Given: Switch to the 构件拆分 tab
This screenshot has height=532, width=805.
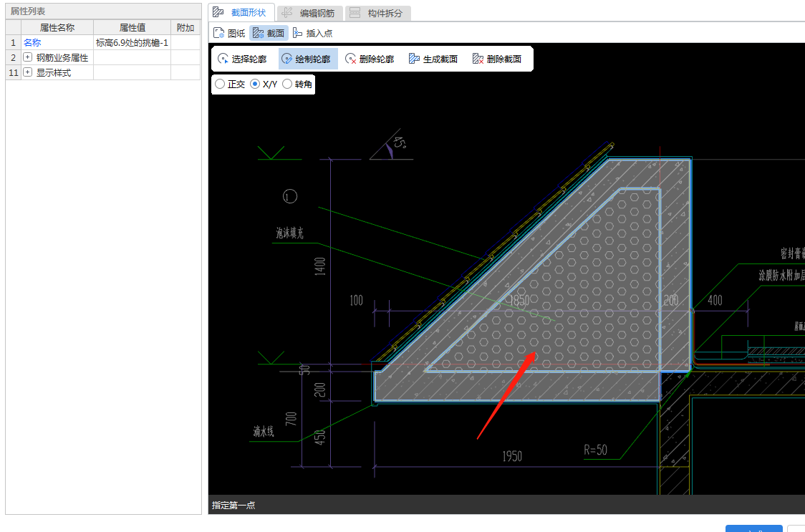Looking at the screenshot, I should tap(378, 13).
